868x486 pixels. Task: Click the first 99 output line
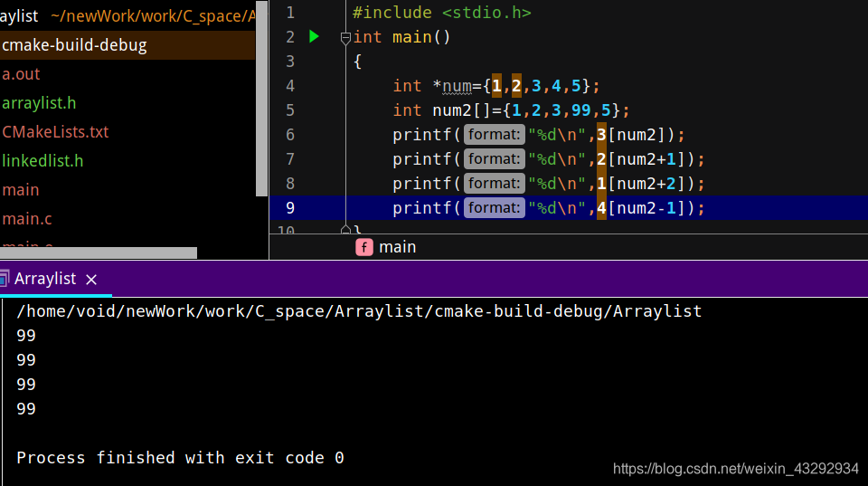pyautogui.click(x=26, y=336)
